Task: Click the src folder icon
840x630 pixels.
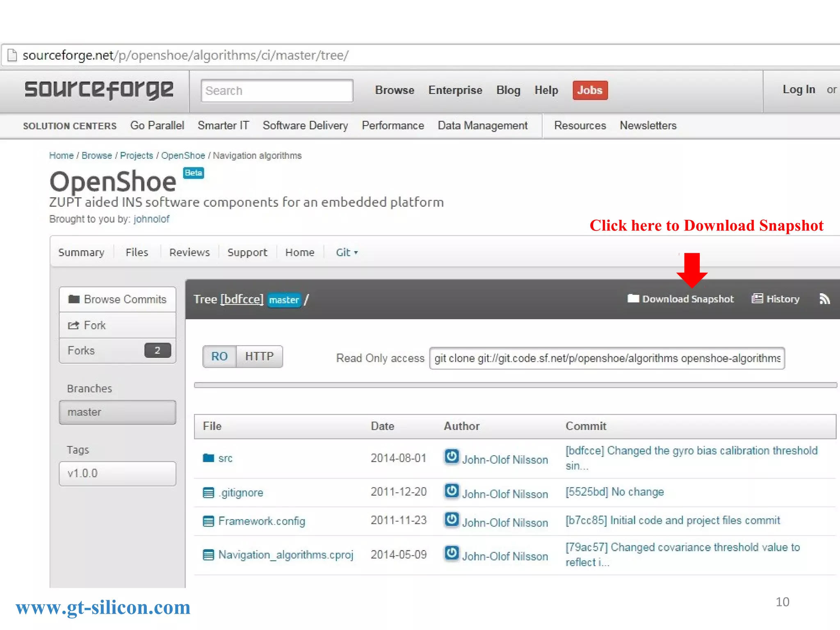Action: coord(208,458)
